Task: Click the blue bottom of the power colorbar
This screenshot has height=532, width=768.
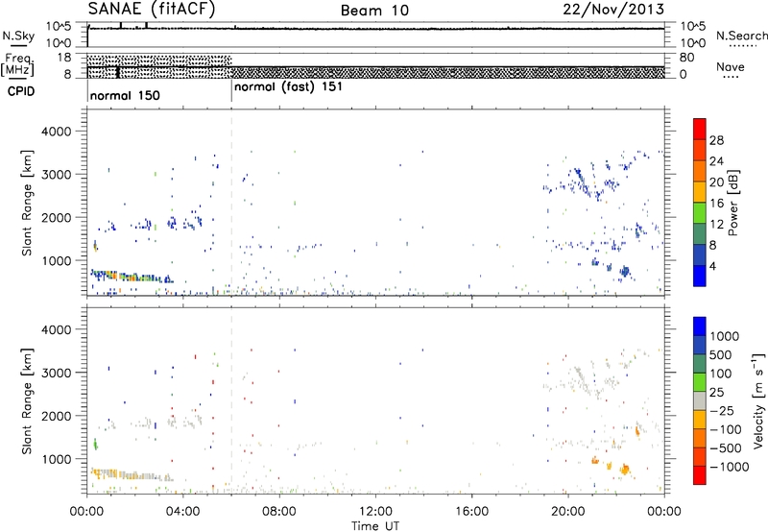Action: tap(700, 276)
